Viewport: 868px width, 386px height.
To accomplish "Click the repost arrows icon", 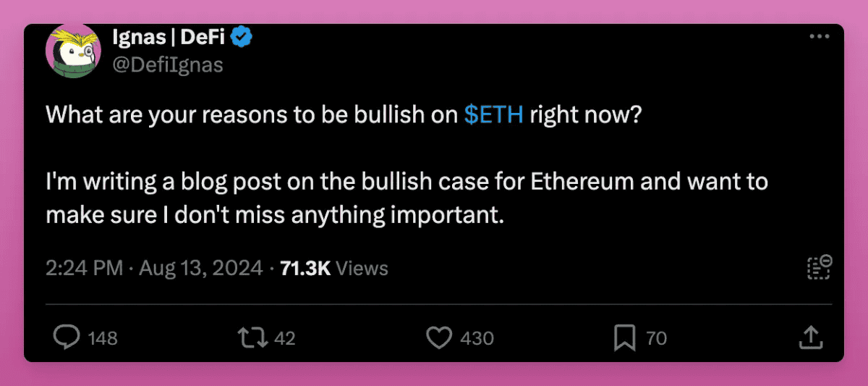I will [252, 337].
